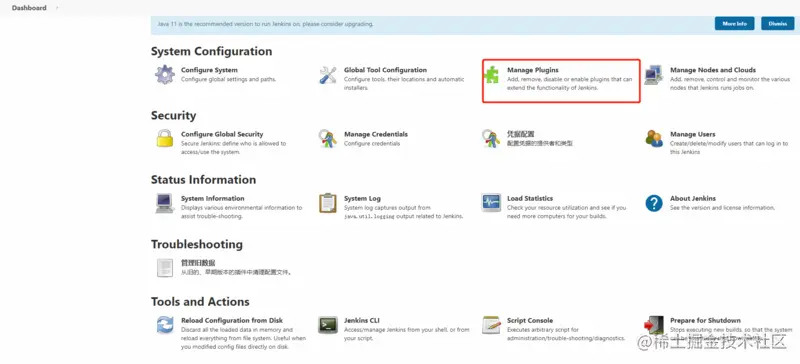Open the Load Statistics link
Screen dimensions: 800x364
tap(530, 198)
